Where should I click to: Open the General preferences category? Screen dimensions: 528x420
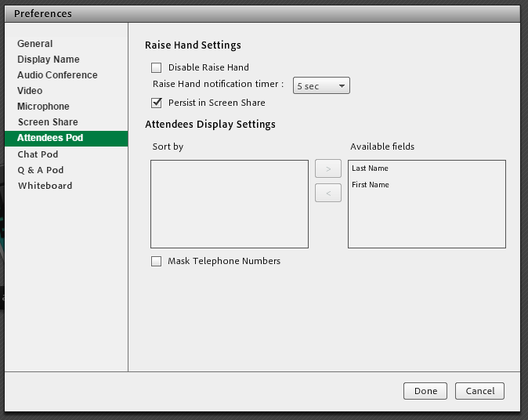pos(35,44)
